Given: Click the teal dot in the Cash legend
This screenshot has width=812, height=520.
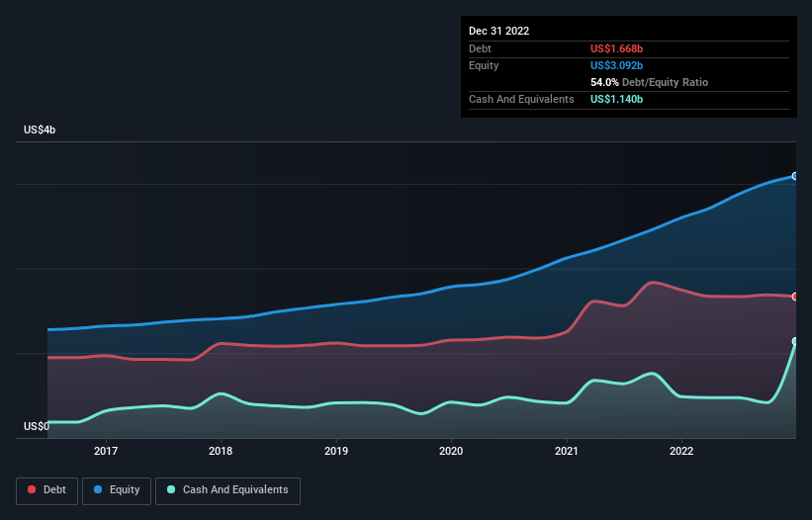Looking at the screenshot, I should click(x=171, y=490).
